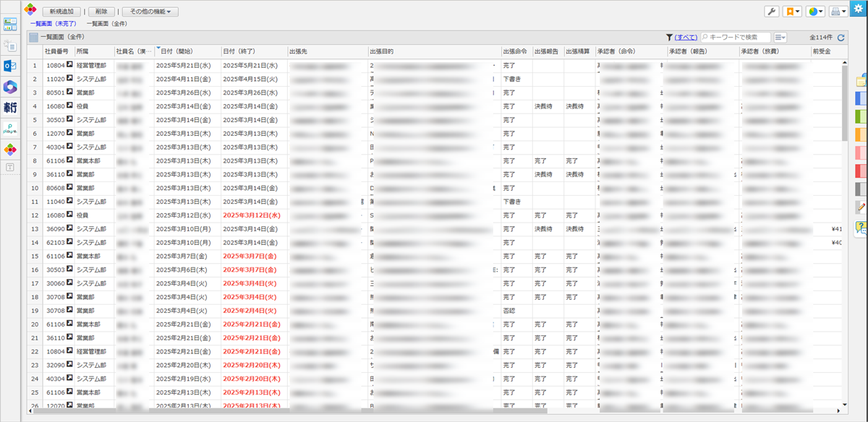Open the printer dropdown menu
Screen dimensions: 868x422
click(838, 12)
